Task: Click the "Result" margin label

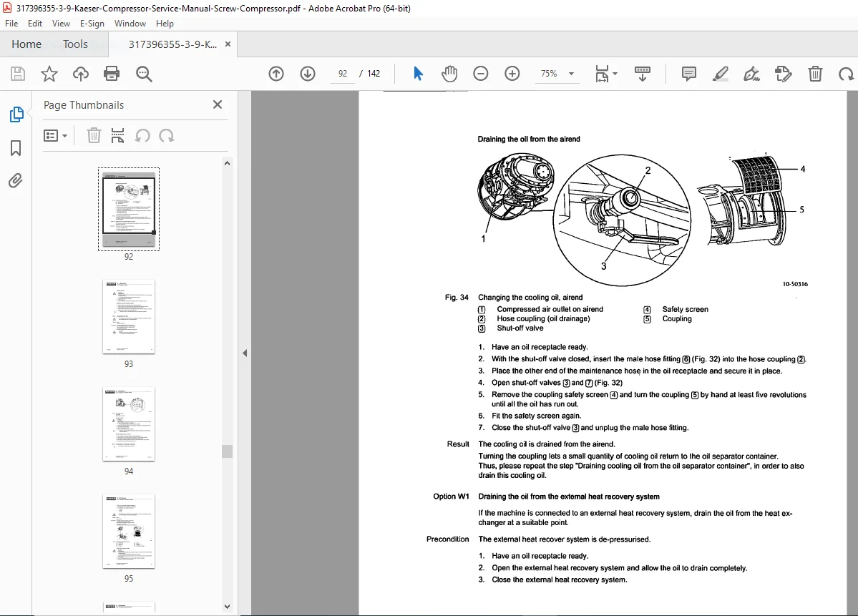Action: coord(458,444)
